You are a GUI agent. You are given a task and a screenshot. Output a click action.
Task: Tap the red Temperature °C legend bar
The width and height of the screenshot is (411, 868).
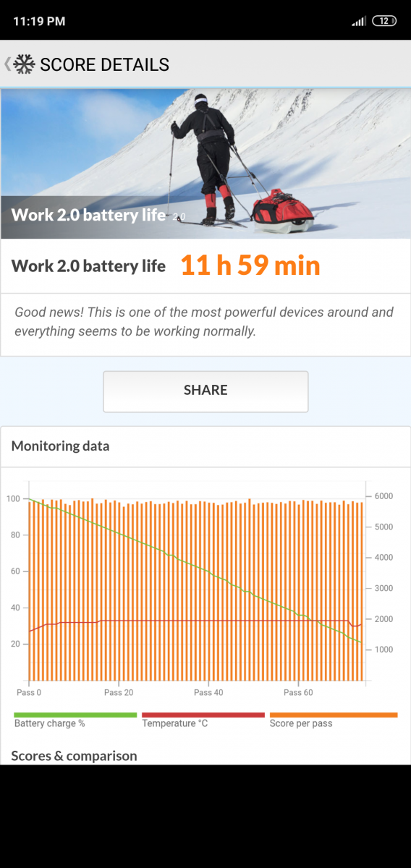(203, 715)
